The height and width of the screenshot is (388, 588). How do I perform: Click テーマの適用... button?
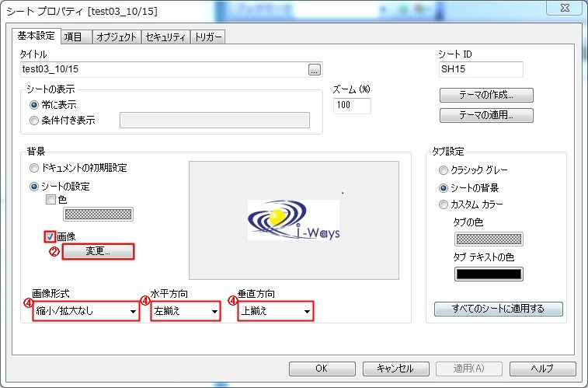click(x=486, y=115)
